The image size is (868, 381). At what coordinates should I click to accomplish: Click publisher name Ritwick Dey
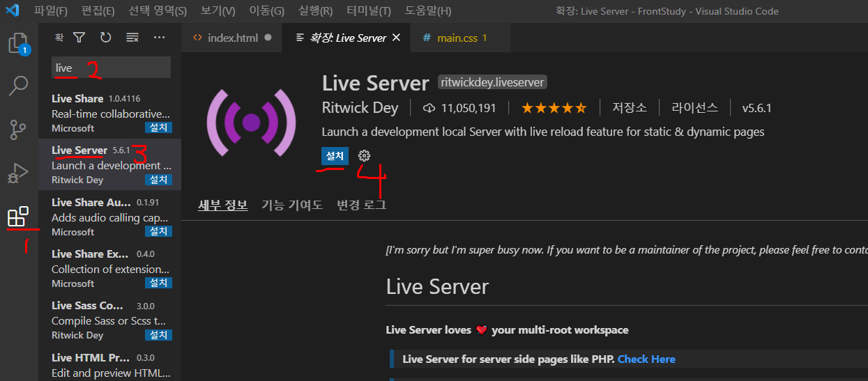click(360, 108)
